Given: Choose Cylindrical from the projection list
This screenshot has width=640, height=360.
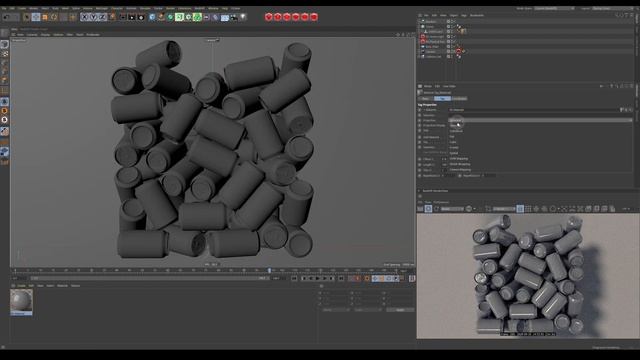Looking at the screenshot, I should tap(456, 131).
